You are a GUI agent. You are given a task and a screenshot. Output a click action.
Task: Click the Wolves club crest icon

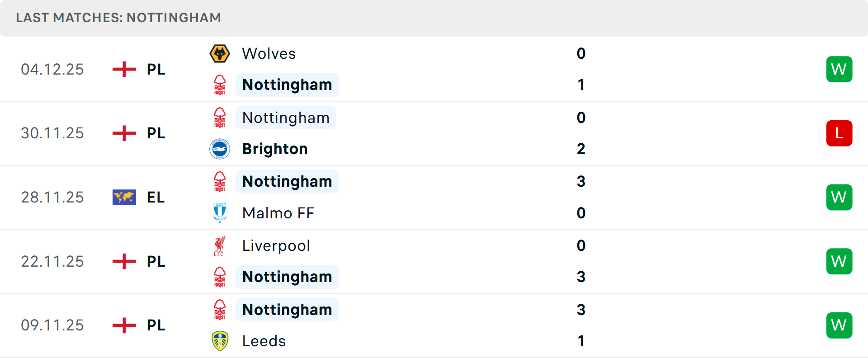(220, 54)
